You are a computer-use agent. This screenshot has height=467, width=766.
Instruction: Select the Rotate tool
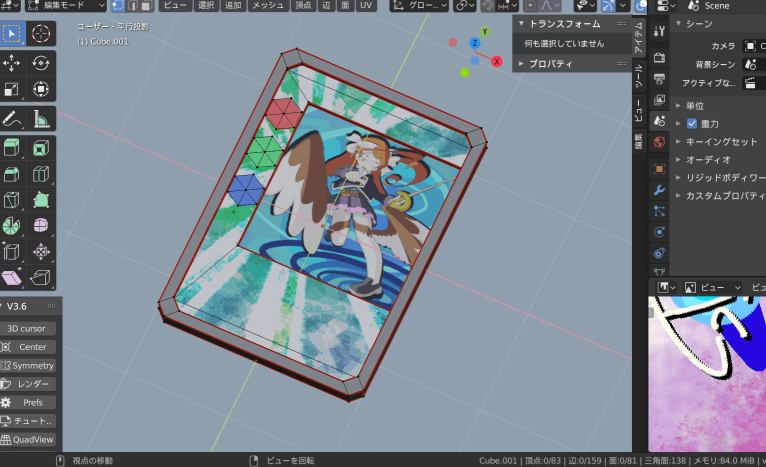[x=41, y=63]
